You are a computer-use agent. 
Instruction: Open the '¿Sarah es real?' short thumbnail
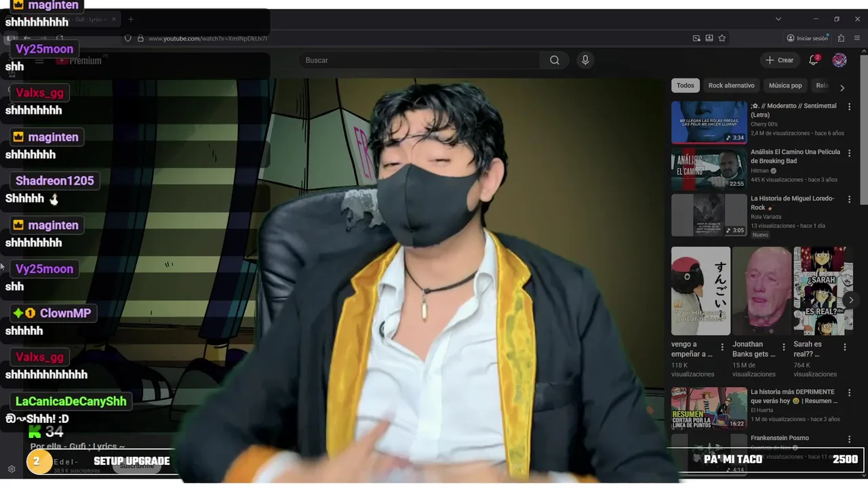click(823, 291)
